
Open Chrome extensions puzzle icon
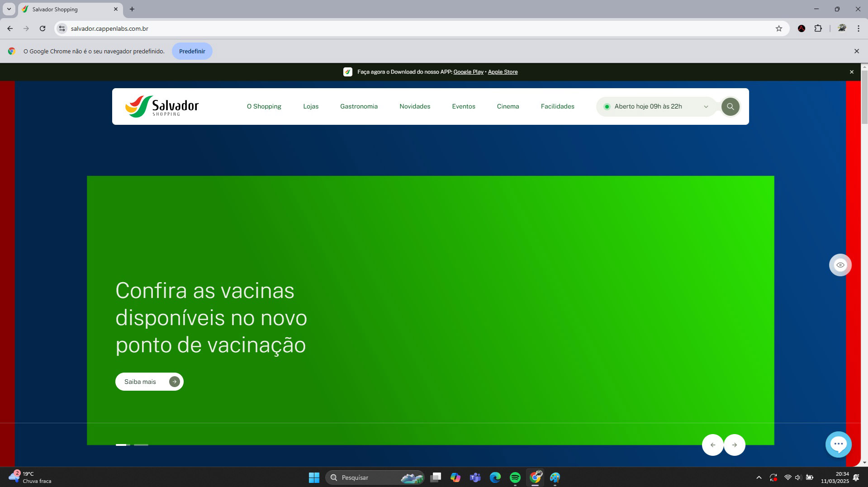[818, 28]
